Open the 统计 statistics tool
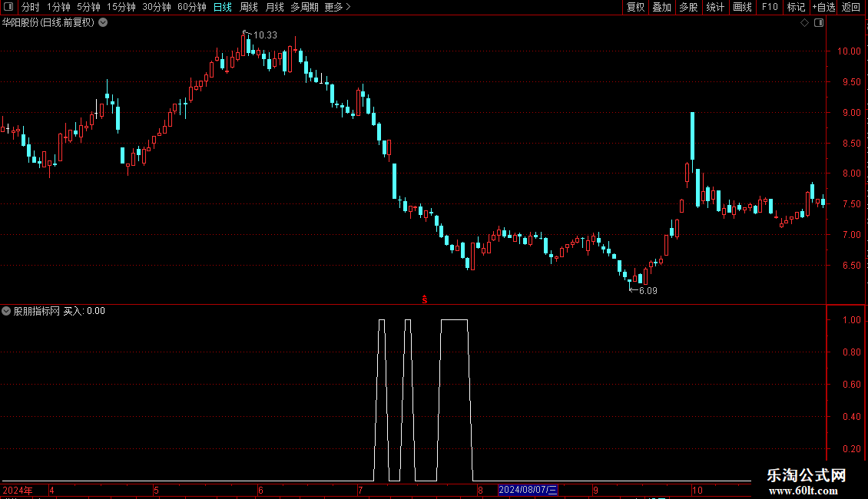 tap(715, 7)
